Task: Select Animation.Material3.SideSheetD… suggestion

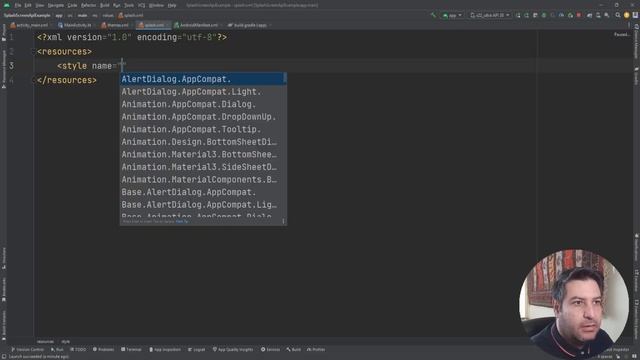Action: click(x=203, y=167)
